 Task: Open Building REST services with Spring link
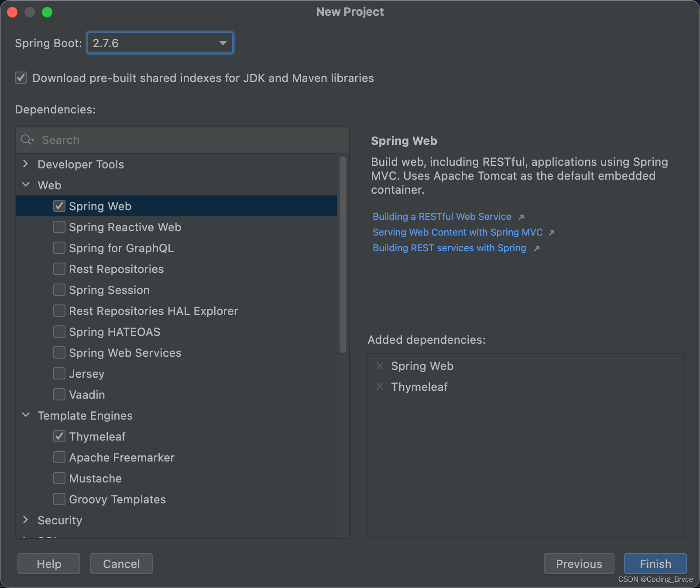click(x=450, y=248)
